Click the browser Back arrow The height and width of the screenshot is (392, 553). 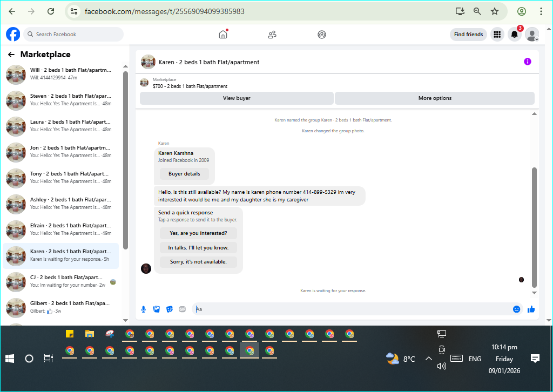(12, 11)
